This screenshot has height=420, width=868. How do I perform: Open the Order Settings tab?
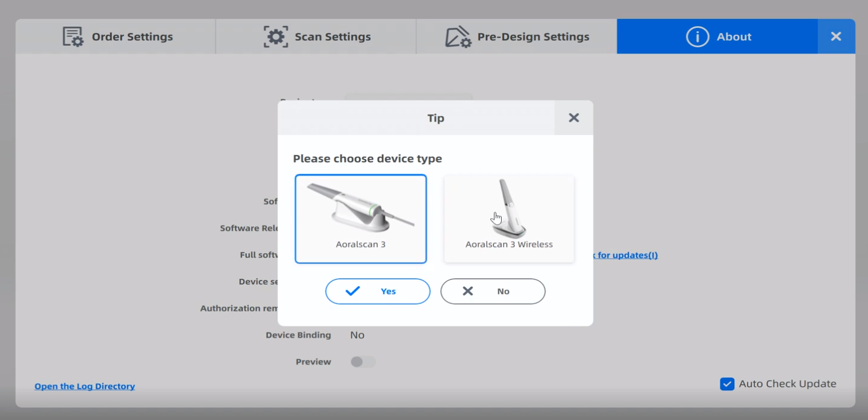[x=116, y=37]
